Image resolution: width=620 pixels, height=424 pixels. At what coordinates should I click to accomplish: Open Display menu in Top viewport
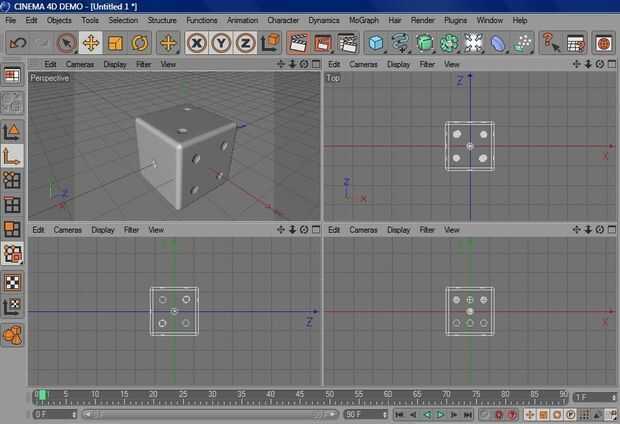[x=399, y=64]
